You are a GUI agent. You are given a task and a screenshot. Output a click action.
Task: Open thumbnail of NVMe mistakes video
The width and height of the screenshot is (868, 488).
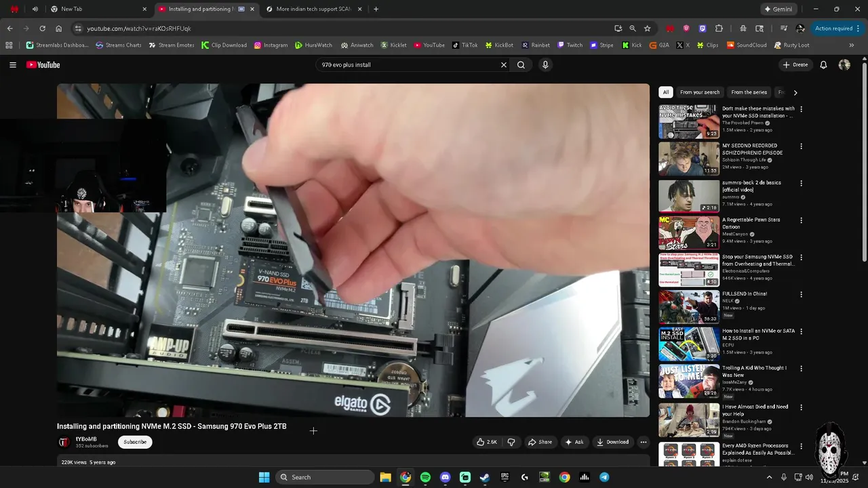point(689,121)
